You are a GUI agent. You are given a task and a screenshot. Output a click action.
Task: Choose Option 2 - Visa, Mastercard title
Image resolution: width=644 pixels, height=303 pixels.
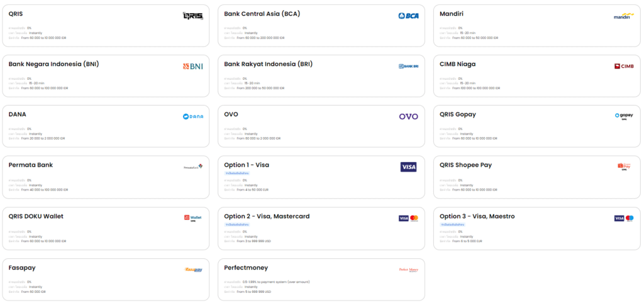[267, 216]
